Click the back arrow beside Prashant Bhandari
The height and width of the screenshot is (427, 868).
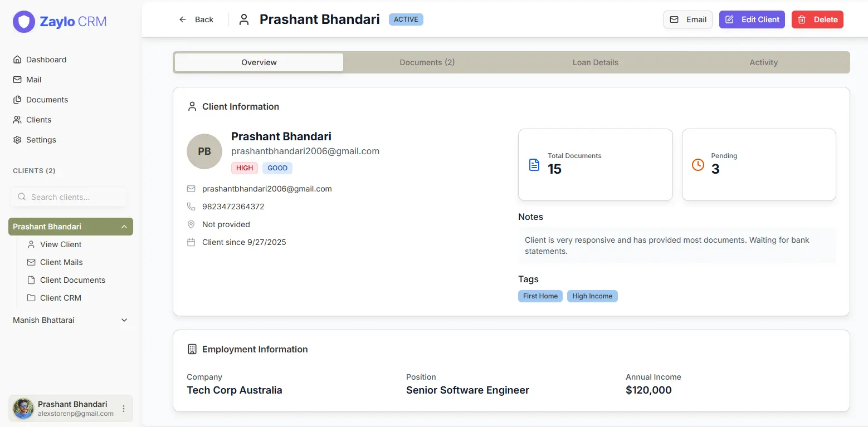(182, 19)
